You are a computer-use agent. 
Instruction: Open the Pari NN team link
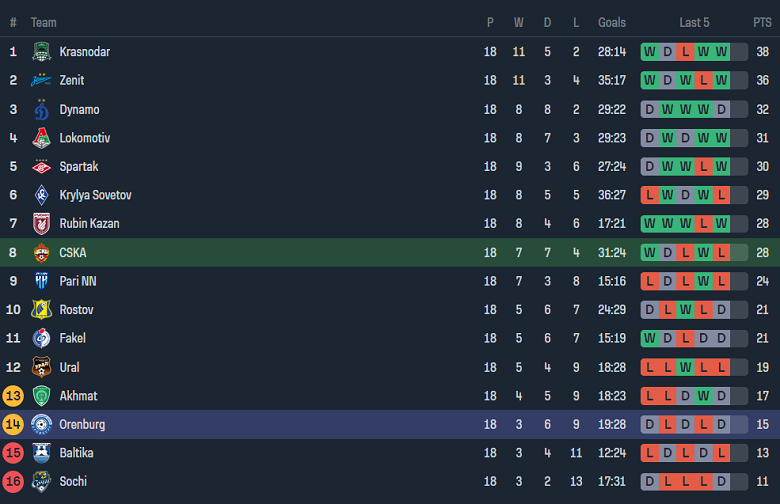tap(78, 281)
